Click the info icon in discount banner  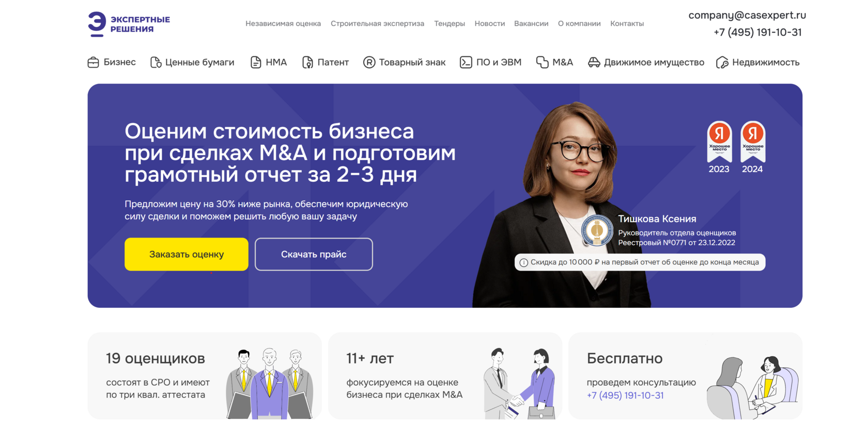[523, 262]
